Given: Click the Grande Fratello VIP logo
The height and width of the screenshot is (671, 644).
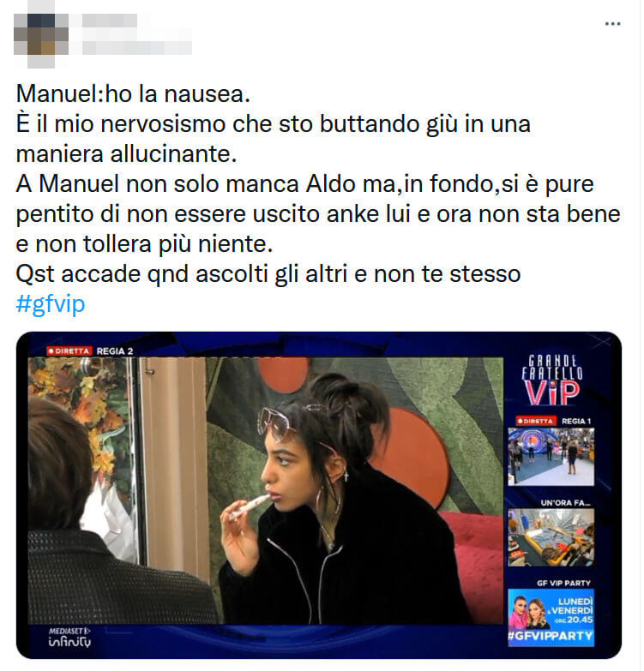Looking at the screenshot, I should point(551,380).
